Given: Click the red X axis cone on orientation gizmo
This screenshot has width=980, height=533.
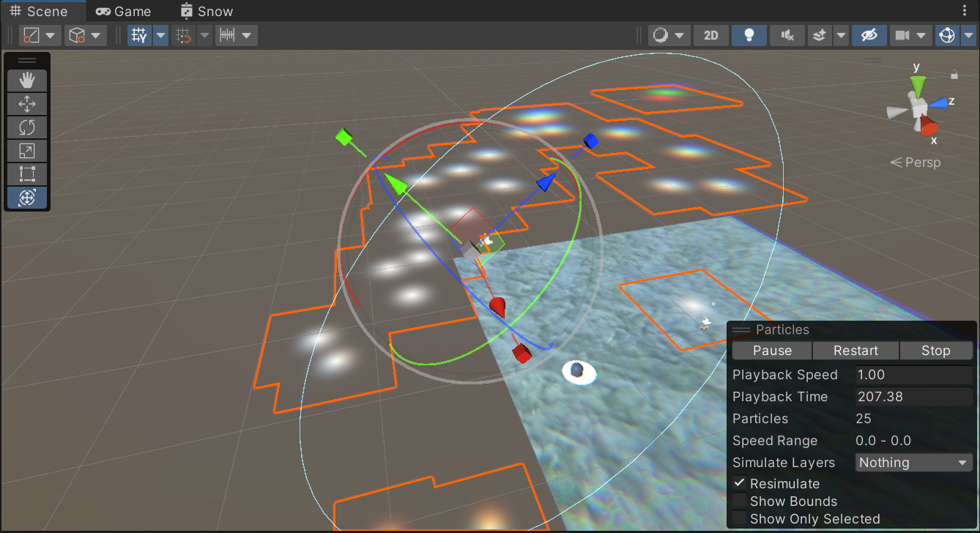Looking at the screenshot, I should coord(928,126).
